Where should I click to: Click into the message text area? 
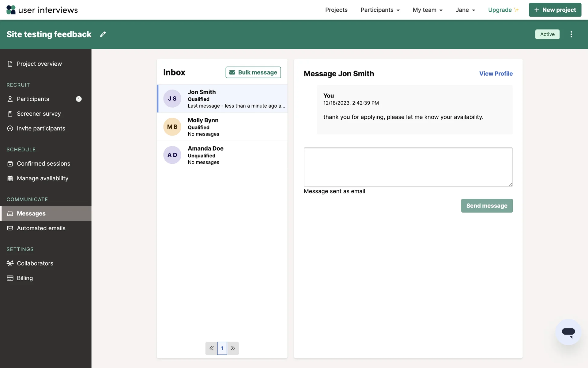click(408, 167)
